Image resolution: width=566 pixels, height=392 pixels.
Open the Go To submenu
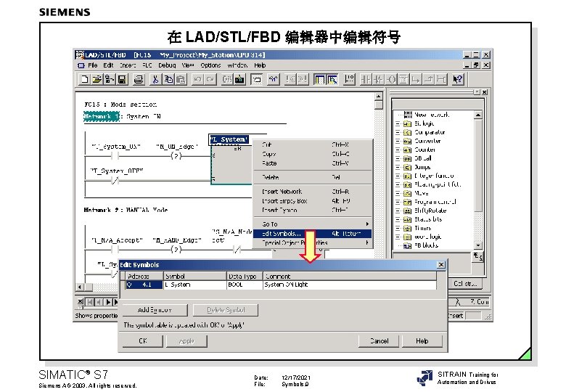[312, 224]
